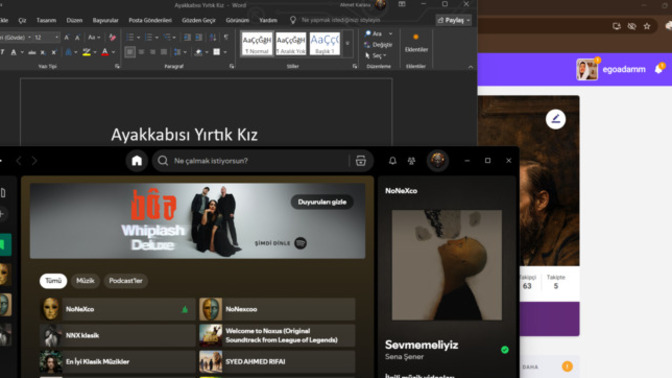
Task: Open the Yardım tab in Word
Action: point(268,20)
